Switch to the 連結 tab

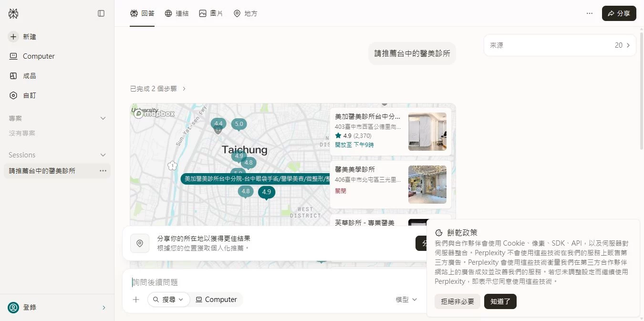[177, 13]
